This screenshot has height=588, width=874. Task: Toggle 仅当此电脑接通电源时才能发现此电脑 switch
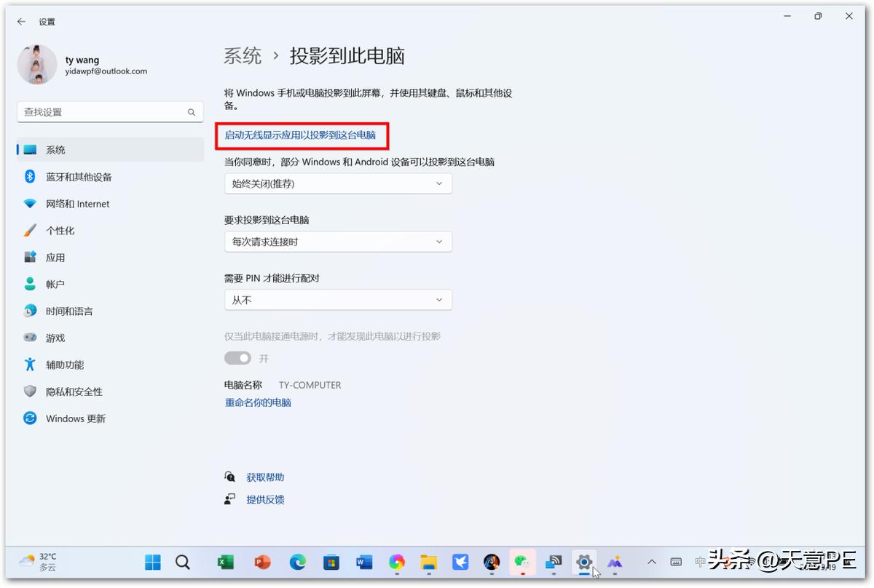237,357
